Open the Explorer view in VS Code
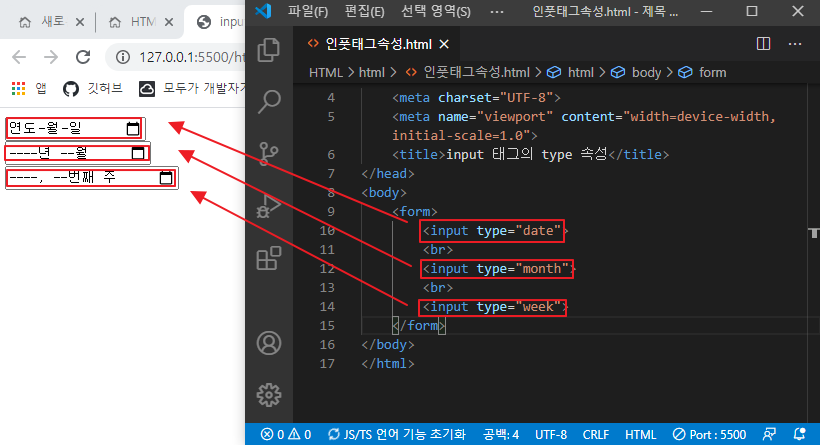Screen dimensions: 820x445 pyautogui.click(x=269, y=50)
